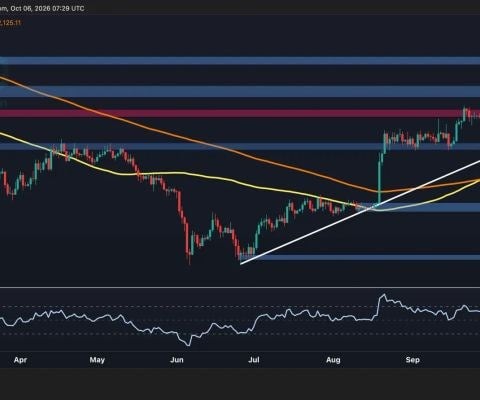Click the May label on time axis
Image resolution: width=480 pixels, height=400 pixels.
tap(97, 360)
